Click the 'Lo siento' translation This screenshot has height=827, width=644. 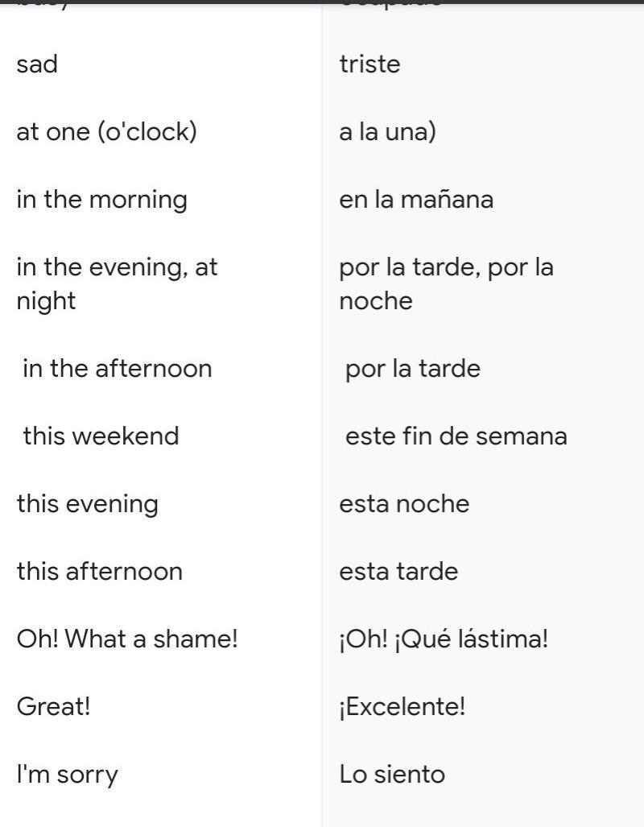[x=392, y=775]
